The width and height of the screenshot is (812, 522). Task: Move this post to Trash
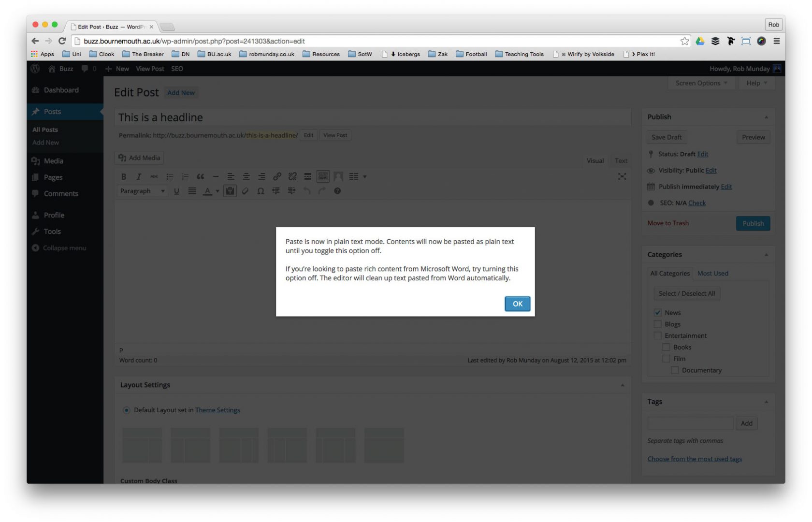tap(668, 223)
